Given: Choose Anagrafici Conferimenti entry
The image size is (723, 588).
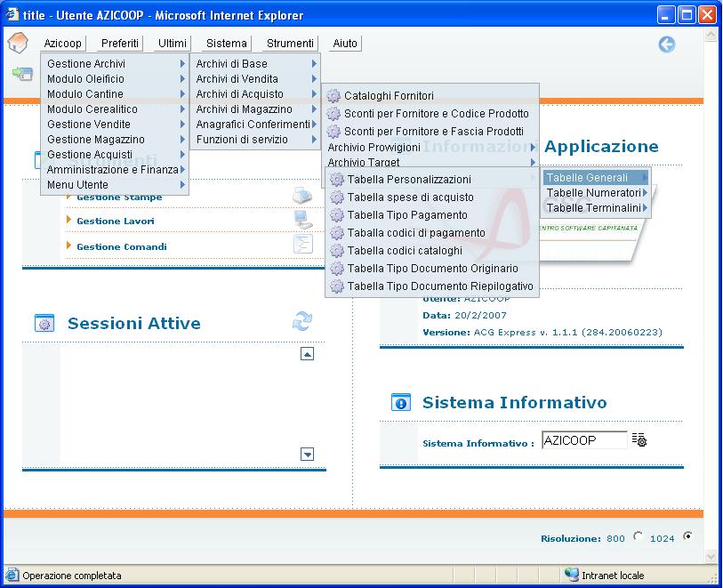Looking at the screenshot, I should [x=255, y=124].
